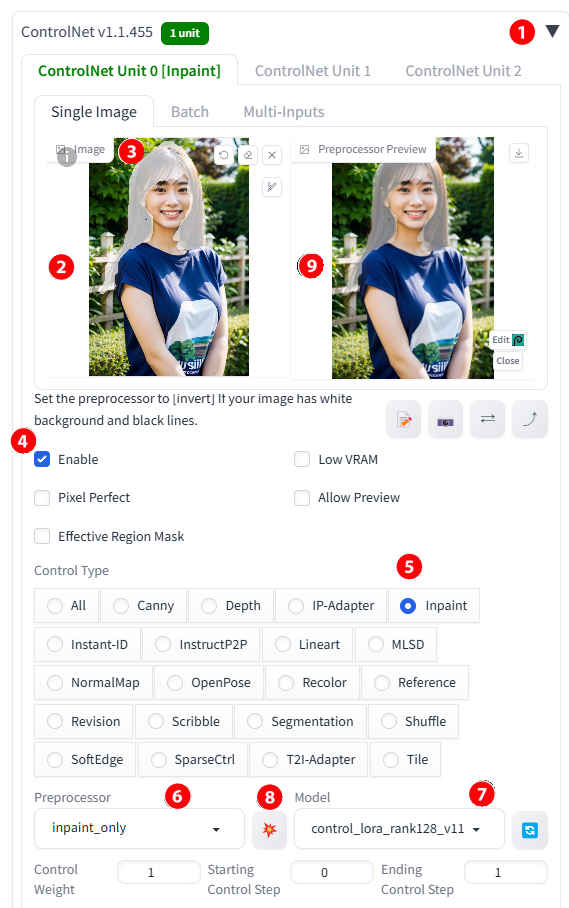
Task: Click the mirror webcam swap icon
Action: tap(488, 419)
